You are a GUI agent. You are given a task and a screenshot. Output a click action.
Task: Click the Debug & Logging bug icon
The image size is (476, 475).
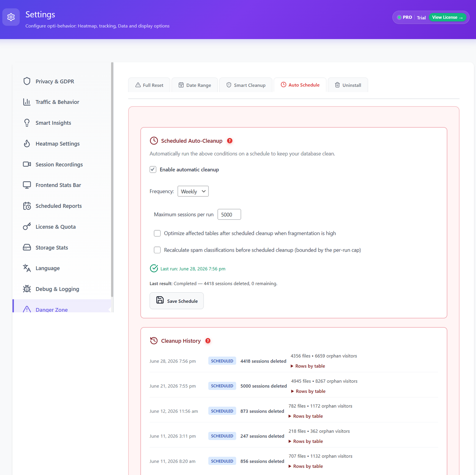27,289
